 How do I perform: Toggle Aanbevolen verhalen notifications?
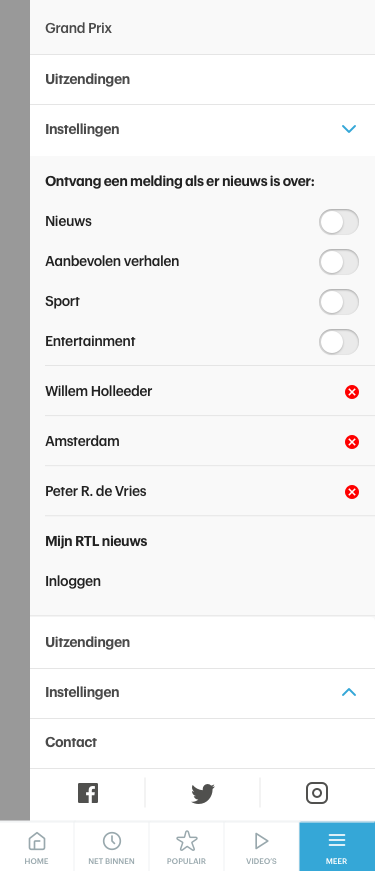tap(339, 262)
